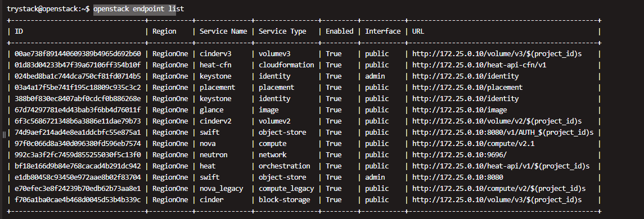Click the Service Name column header
644x219 pixels.
(223, 31)
